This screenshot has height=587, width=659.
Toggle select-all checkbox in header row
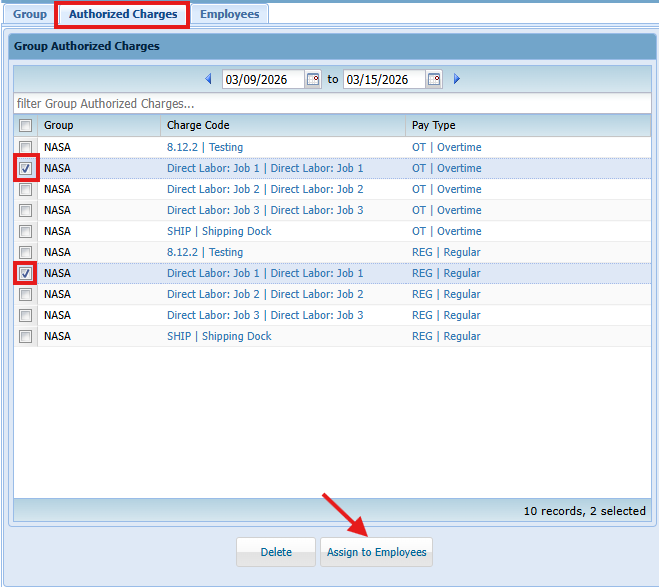click(25, 126)
